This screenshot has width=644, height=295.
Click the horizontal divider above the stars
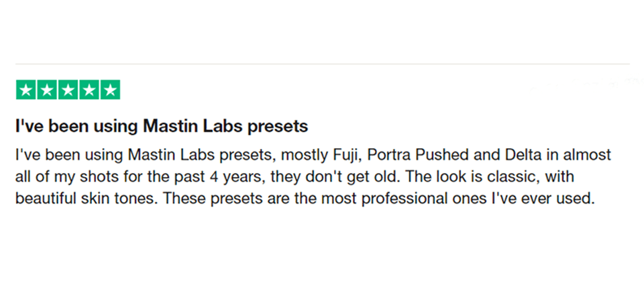click(322, 64)
